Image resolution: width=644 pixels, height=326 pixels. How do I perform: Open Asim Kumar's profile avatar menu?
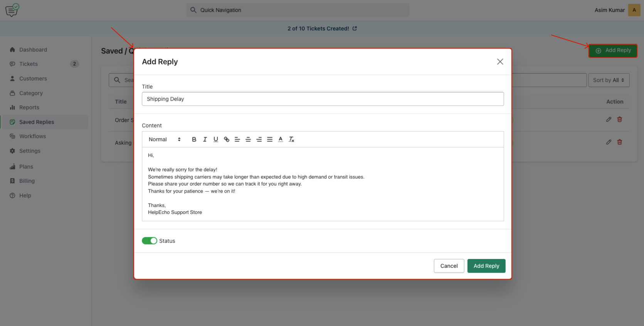pos(634,10)
